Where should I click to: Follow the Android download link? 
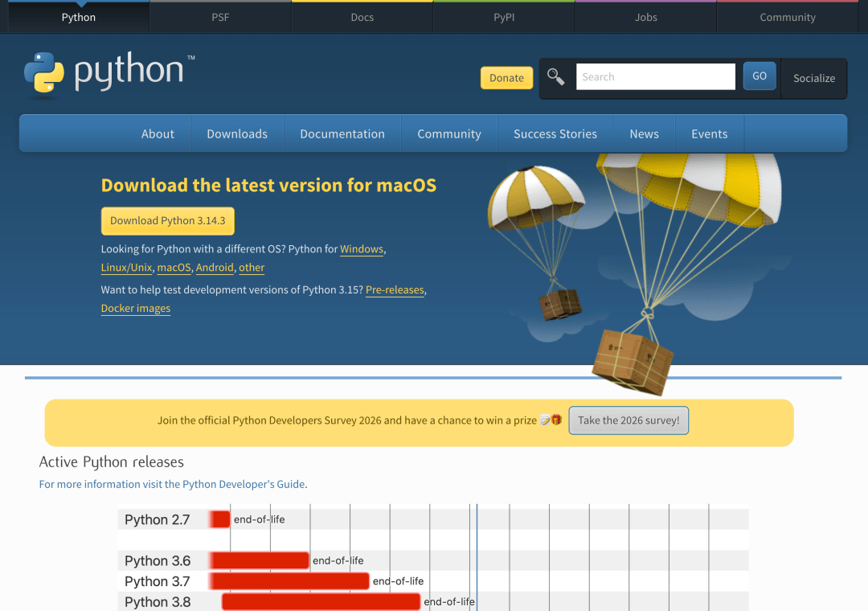(x=215, y=267)
